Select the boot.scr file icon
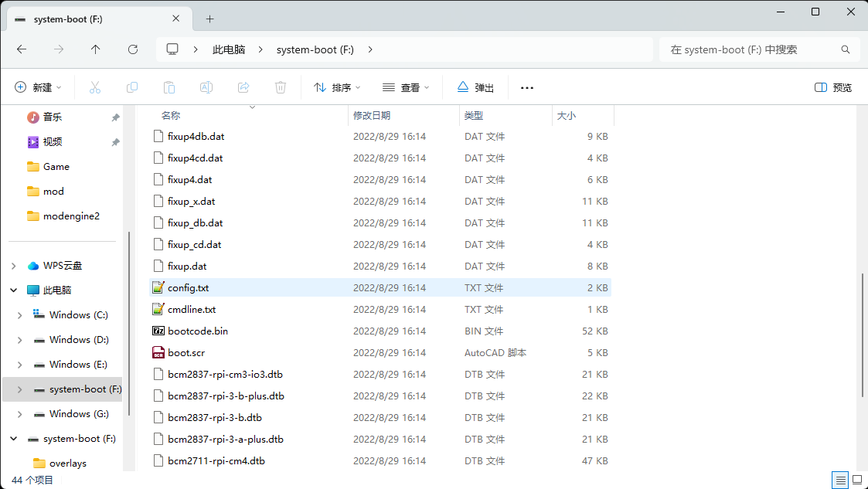The width and height of the screenshot is (868, 489). click(x=158, y=352)
